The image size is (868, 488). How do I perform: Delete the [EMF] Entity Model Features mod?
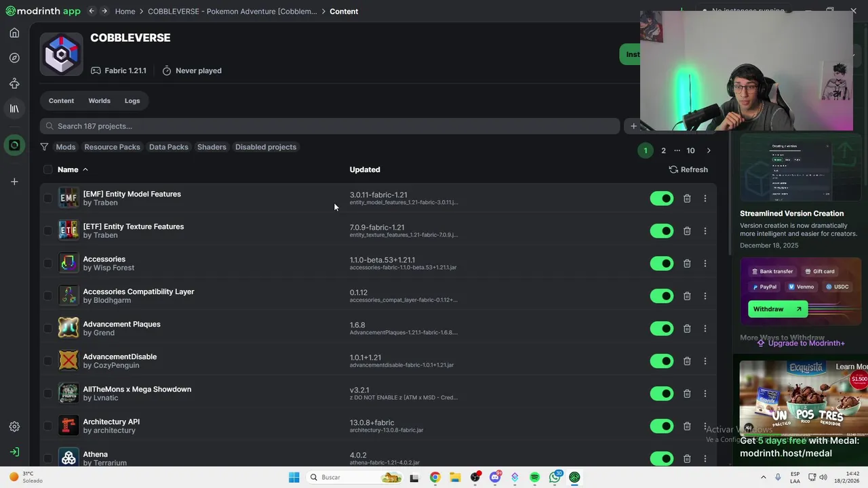pyautogui.click(x=687, y=198)
